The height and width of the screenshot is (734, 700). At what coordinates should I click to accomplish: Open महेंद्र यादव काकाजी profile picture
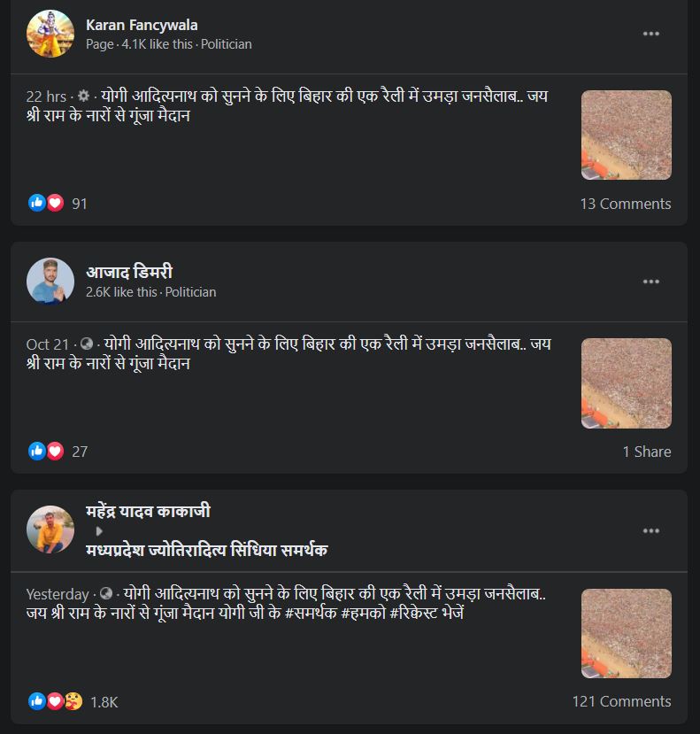coord(50,529)
